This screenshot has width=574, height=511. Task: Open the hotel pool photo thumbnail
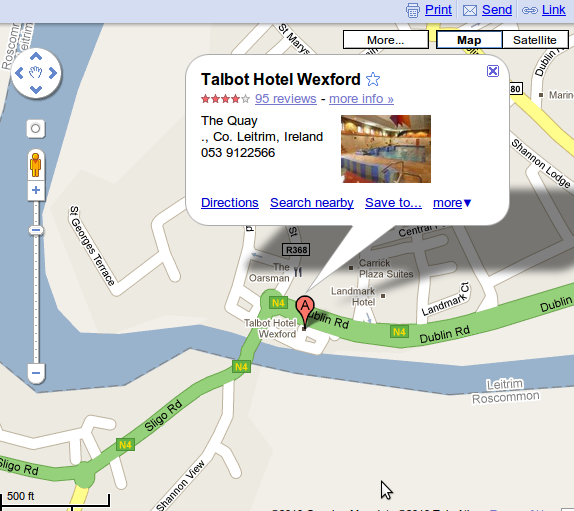pos(386,149)
